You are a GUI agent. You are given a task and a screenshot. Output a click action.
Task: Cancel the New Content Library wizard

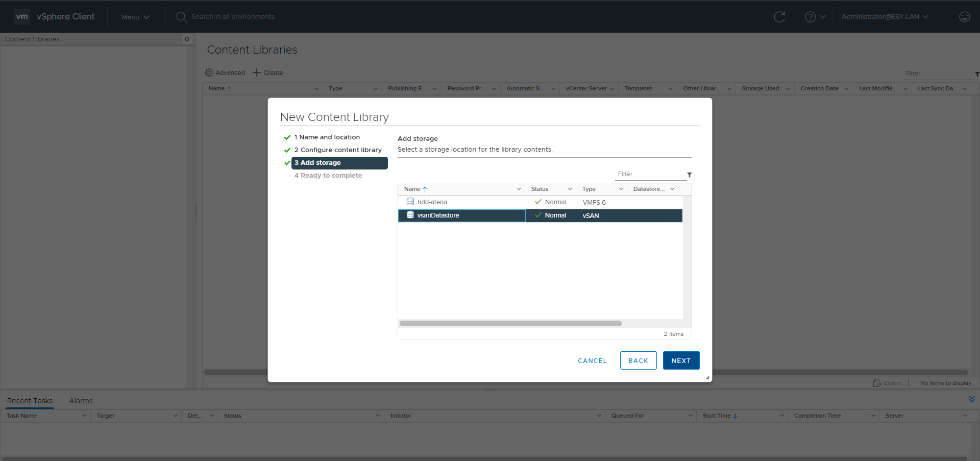pos(592,360)
